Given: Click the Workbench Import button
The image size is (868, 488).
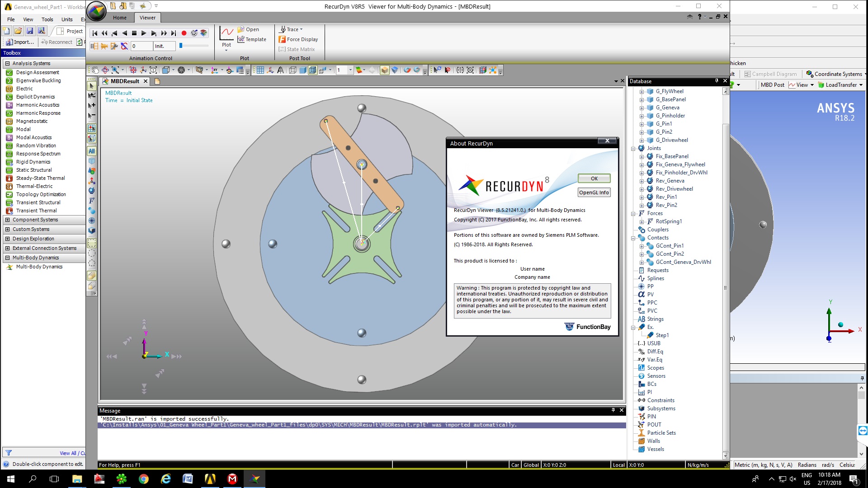Looking at the screenshot, I should [x=20, y=42].
